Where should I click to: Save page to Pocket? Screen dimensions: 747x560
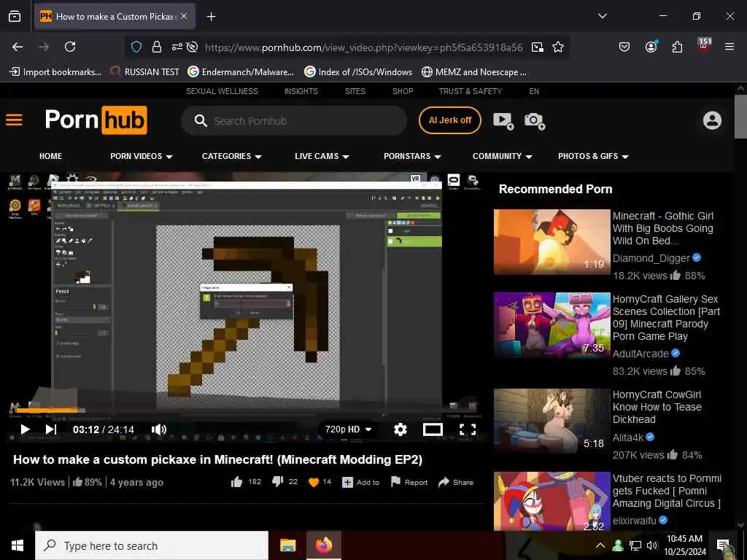(624, 47)
